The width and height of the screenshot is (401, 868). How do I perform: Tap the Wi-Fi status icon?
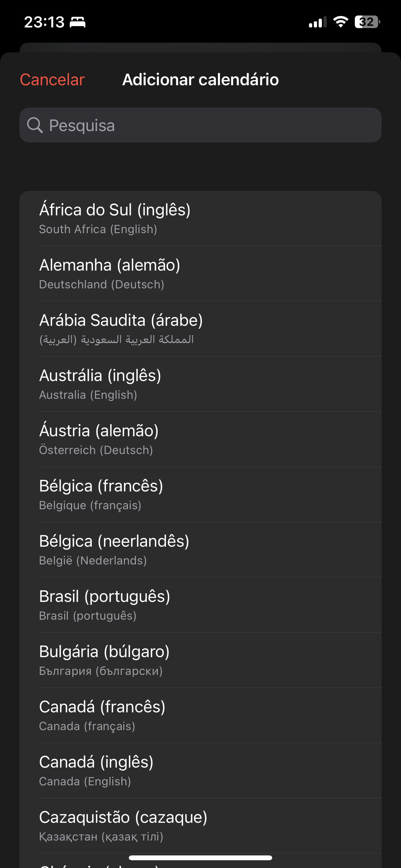point(340,22)
